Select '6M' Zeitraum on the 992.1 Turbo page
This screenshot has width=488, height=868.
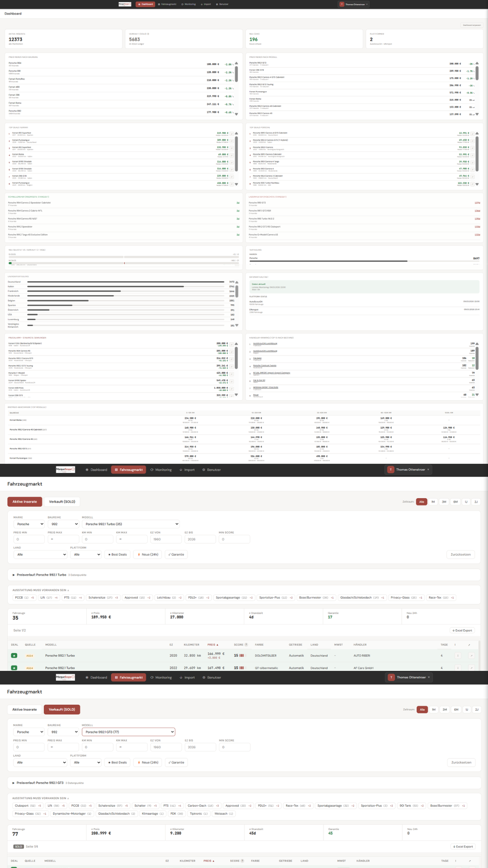[455, 502]
